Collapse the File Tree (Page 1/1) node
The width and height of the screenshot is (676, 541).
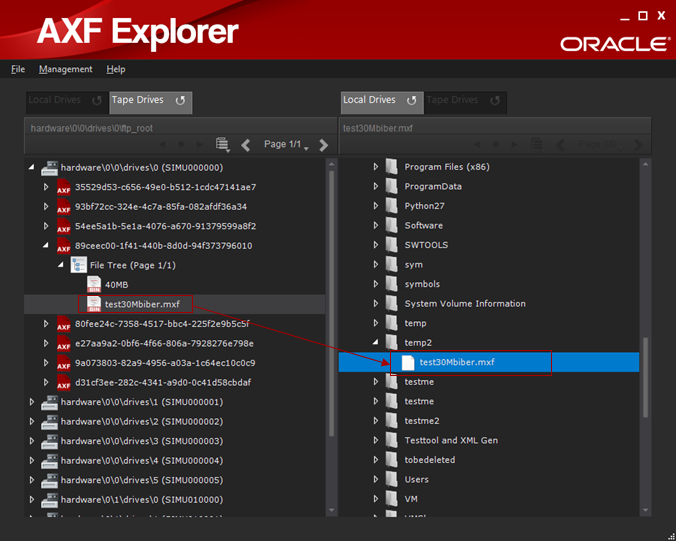(x=61, y=265)
